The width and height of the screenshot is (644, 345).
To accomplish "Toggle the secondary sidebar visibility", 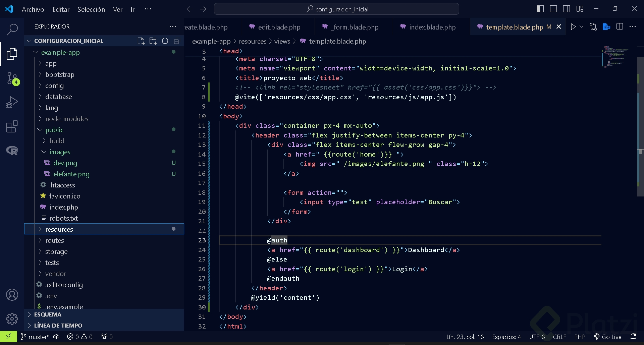I will click(x=567, y=9).
